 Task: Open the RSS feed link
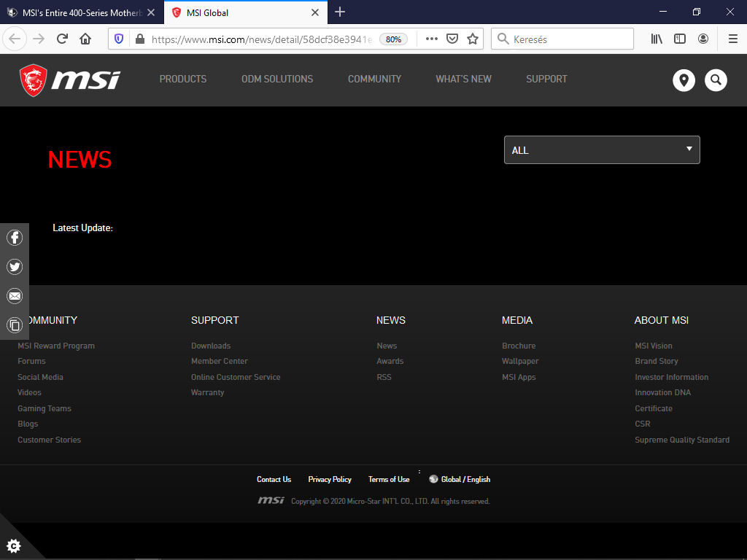pos(384,377)
